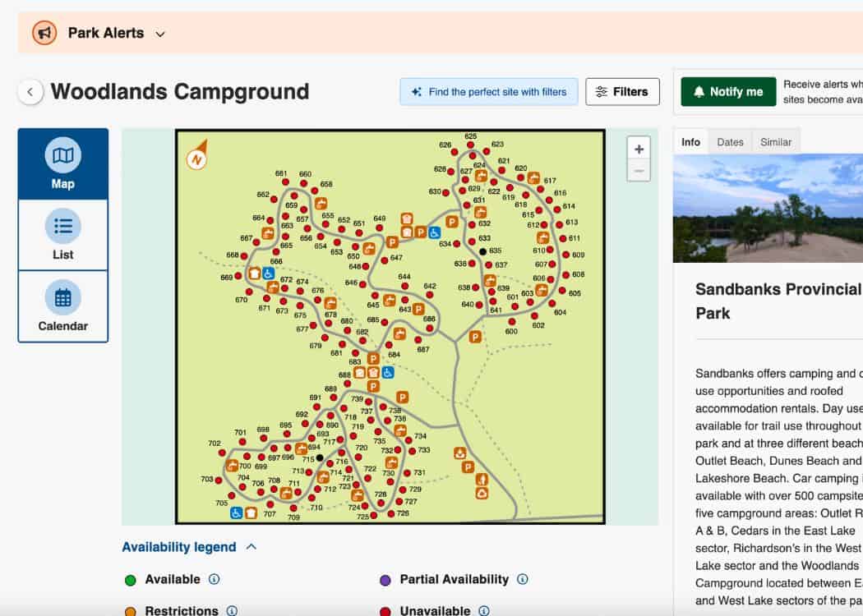Click the Park Alerts megaphone icon
Image resolution: width=863 pixels, height=616 pixels.
44,33
